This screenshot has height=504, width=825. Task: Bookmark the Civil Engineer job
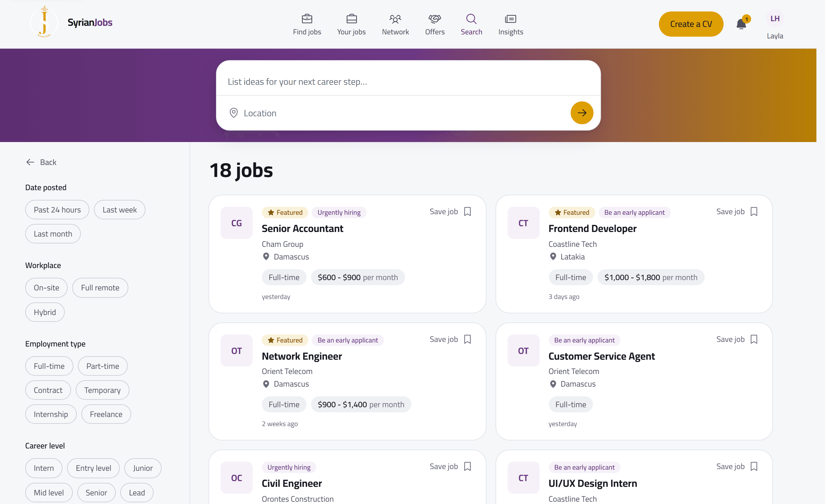(467, 466)
